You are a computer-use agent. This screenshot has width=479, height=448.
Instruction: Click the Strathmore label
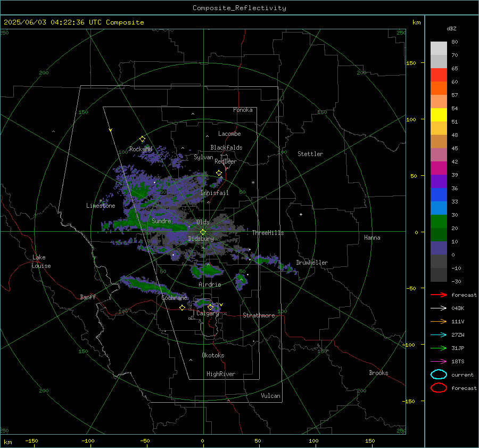(259, 315)
